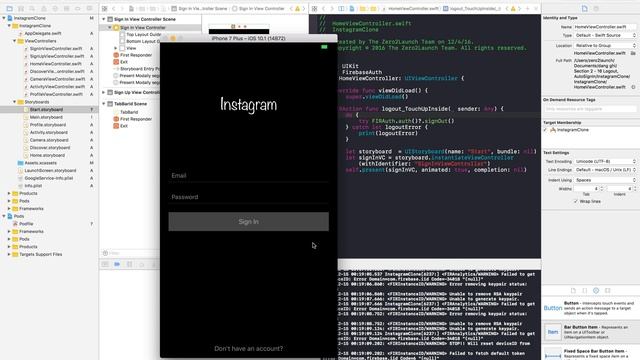Collapse the Storyboards folder
640x360 pixels.
(15, 102)
